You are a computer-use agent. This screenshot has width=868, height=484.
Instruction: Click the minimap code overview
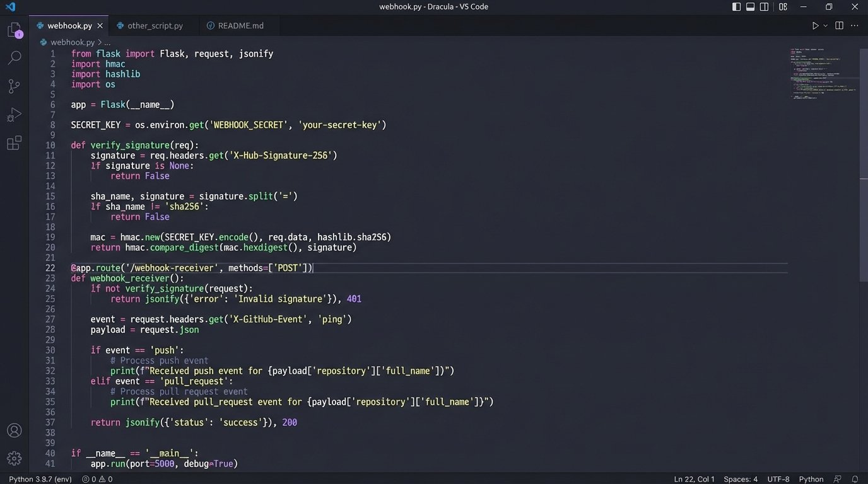[823, 74]
